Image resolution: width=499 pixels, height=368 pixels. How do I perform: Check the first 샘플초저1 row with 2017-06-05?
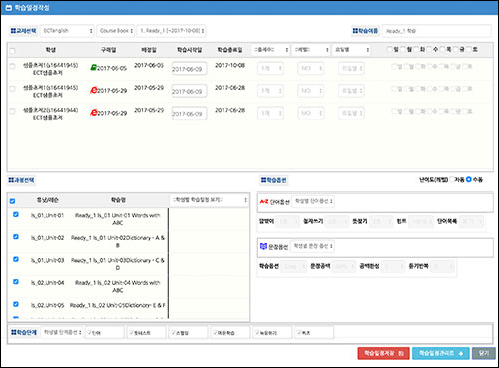coord(12,66)
